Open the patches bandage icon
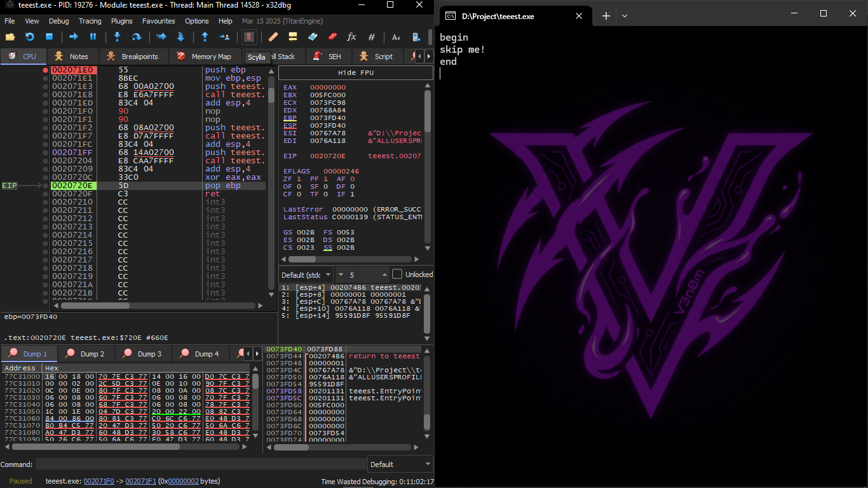The image size is (868, 488). click(x=273, y=37)
